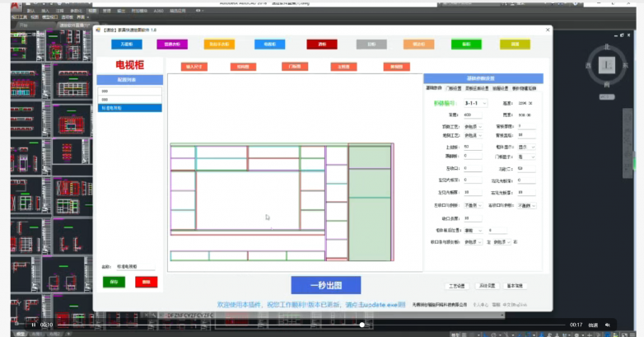Select the magenta cabinet category button

172,44
